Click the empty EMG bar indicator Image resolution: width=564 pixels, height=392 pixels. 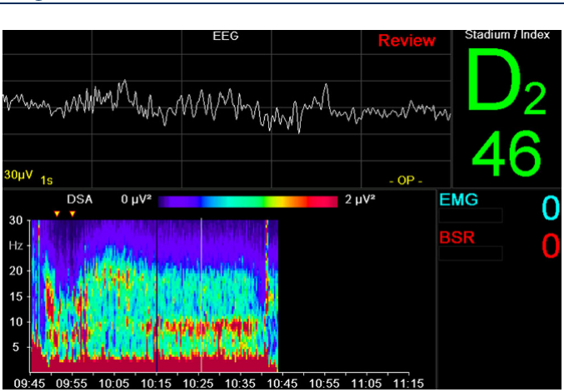(x=471, y=216)
